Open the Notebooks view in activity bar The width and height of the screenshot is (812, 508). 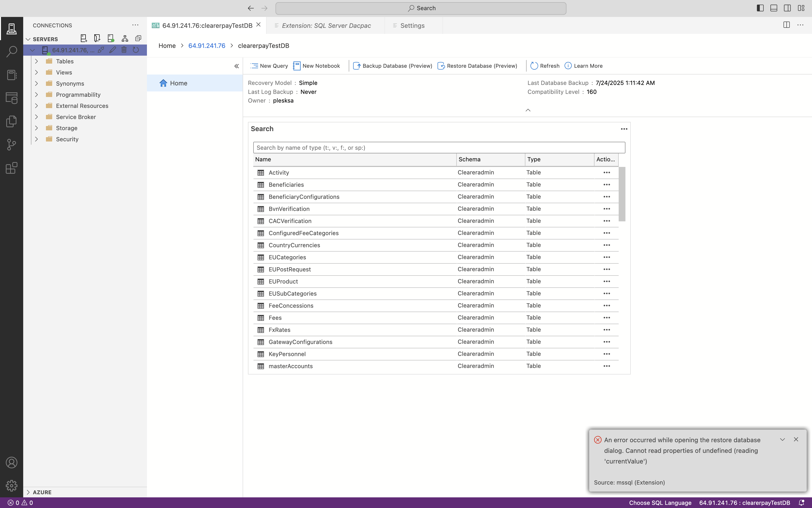coord(11,75)
